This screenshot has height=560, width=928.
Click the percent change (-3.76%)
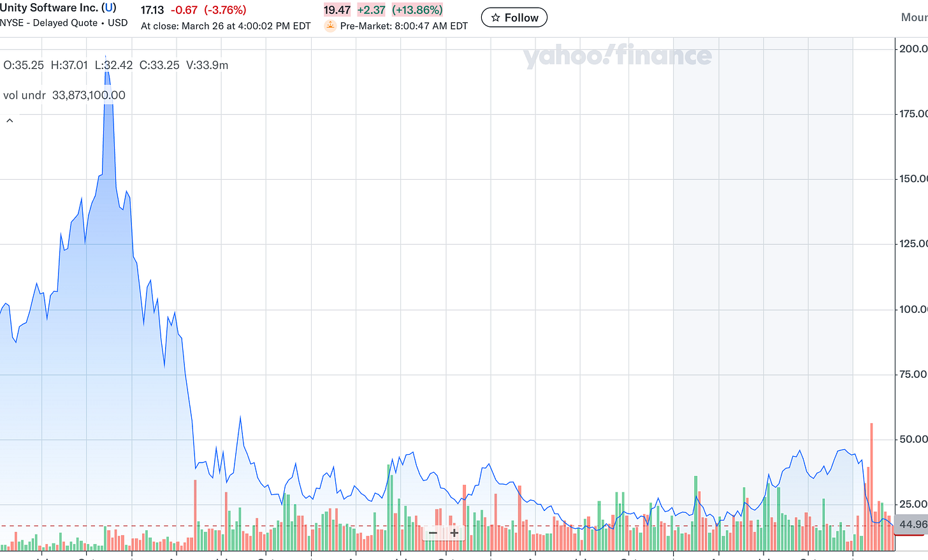[x=225, y=10]
